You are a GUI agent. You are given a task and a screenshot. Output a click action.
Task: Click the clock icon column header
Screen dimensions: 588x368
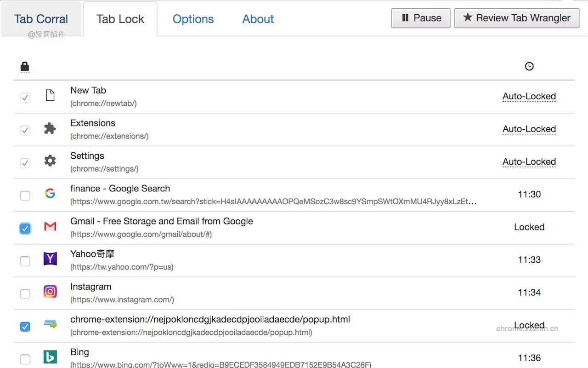tap(529, 67)
